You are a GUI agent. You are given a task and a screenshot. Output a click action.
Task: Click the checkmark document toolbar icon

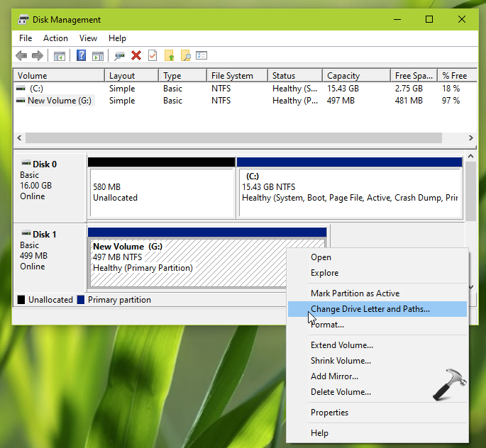153,56
